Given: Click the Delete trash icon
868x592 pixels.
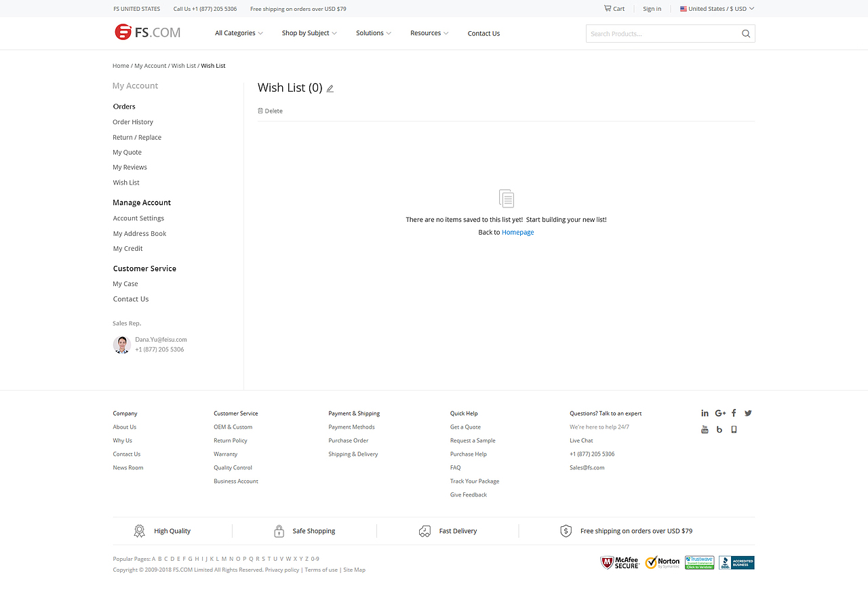Looking at the screenshot, I should pos(260,111).
